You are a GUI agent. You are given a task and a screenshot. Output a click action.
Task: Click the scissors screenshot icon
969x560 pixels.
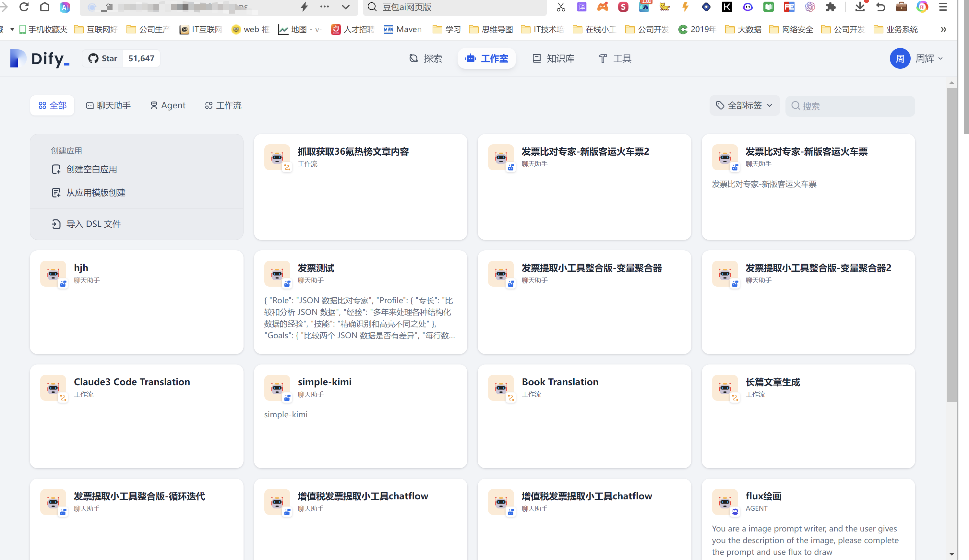pos(561,7)
